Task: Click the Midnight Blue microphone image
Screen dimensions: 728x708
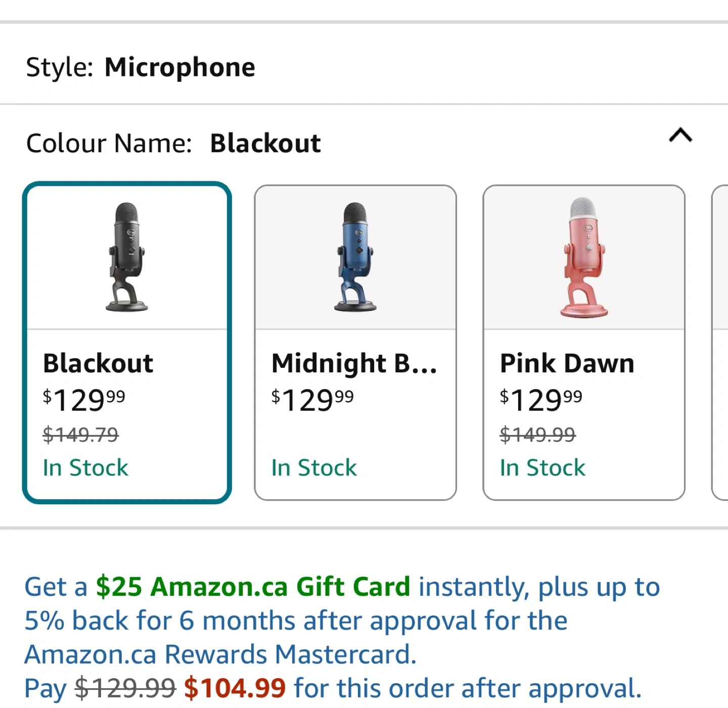Action: tap(355, 257)
